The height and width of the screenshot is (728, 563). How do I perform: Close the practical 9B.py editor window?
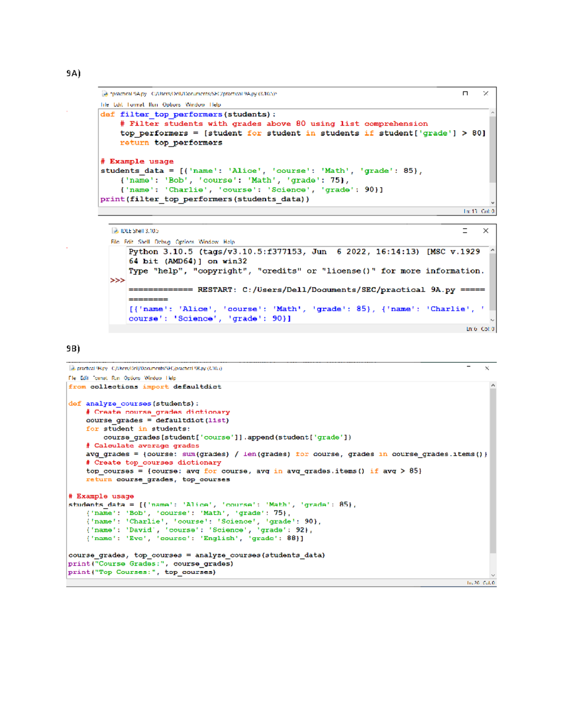(x=487, y=368)
